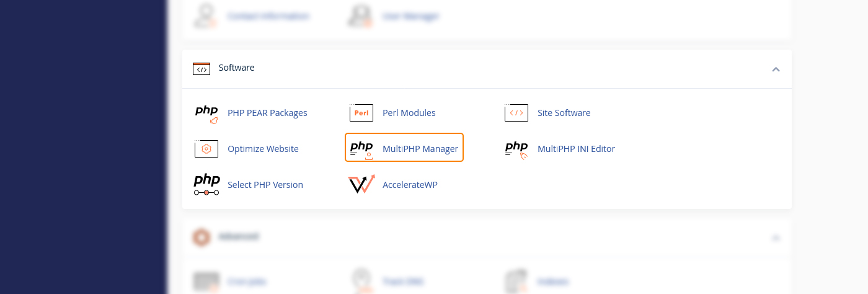
Task: Click the MultiPHP Manager icon
Action: 361,149
